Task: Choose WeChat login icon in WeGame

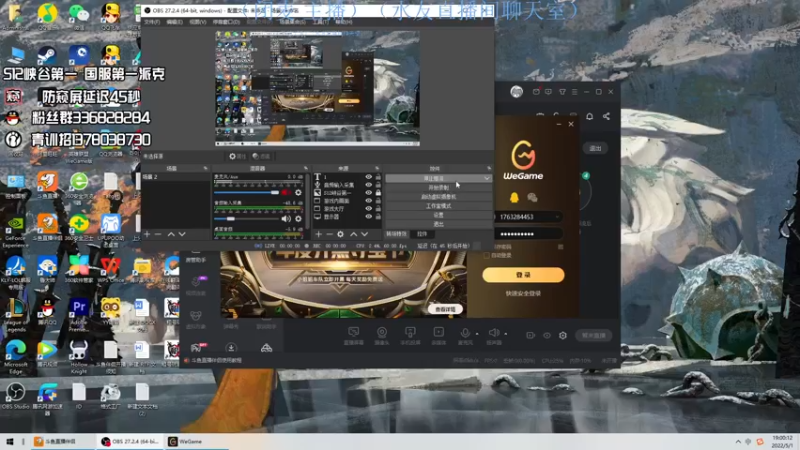Action: click(532, 197)
